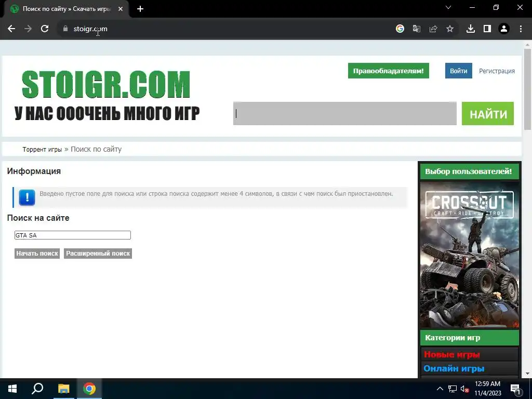The height and width of the screenshot is (399, 532).
Task: Open the Chrome profile menu
Action: 504,29
